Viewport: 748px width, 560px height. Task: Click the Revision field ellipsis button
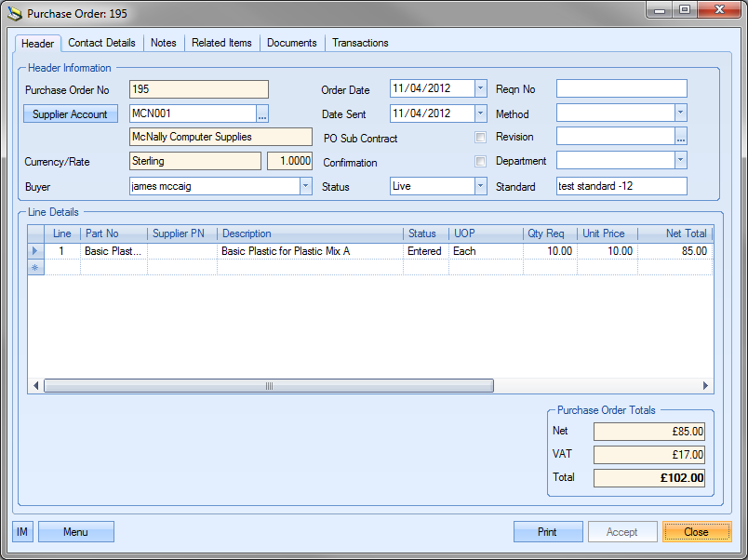(680, 137)
